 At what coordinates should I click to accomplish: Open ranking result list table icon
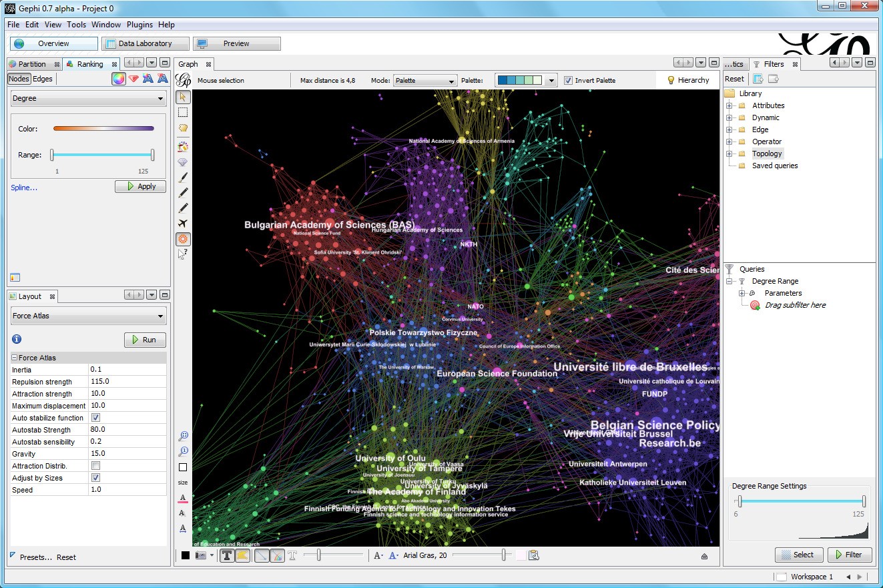[15, 278]
